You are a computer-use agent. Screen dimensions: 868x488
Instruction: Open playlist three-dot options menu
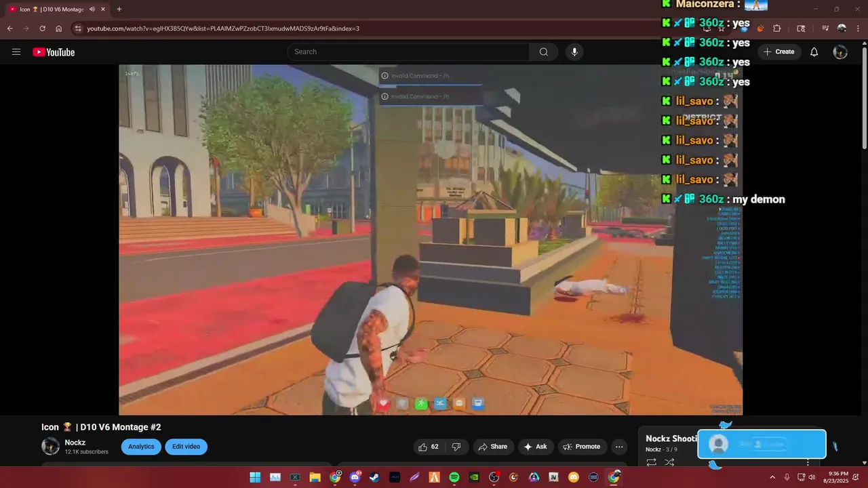tap(808, 462)
